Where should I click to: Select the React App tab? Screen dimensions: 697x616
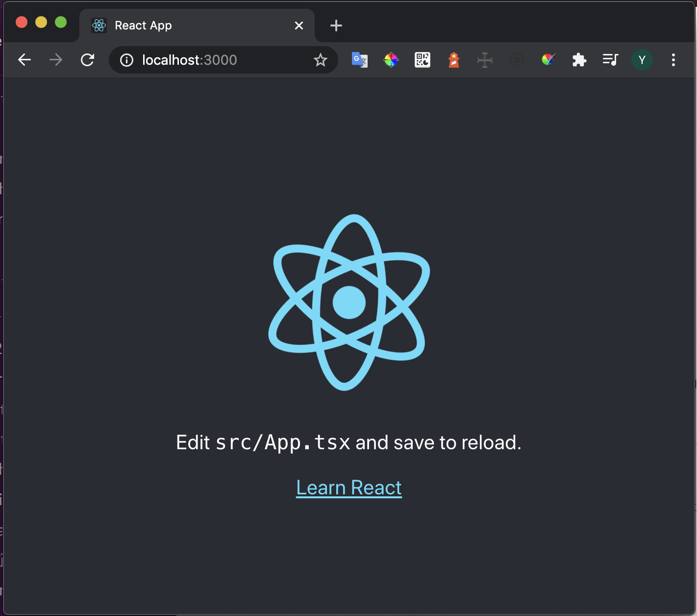197,26
